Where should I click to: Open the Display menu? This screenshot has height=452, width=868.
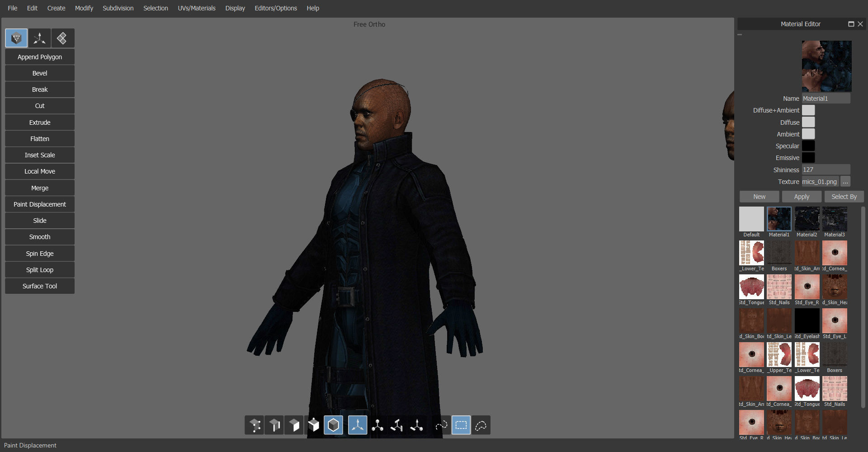pos(235,8)
